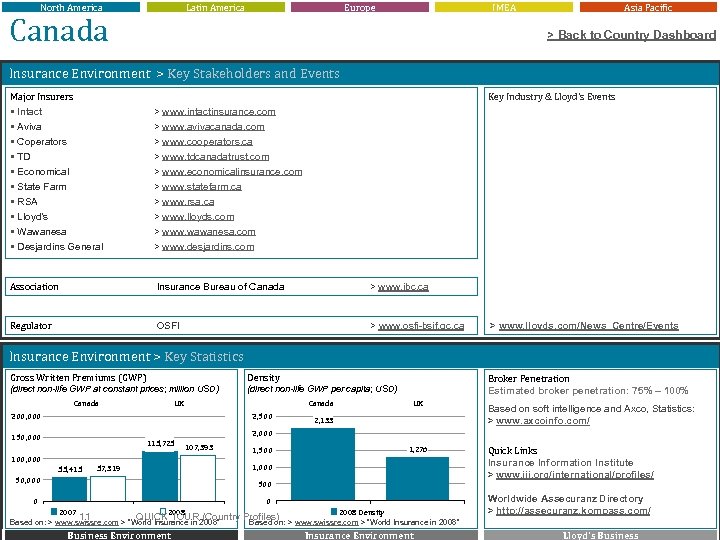Click the Canada page title

point(59,31)
